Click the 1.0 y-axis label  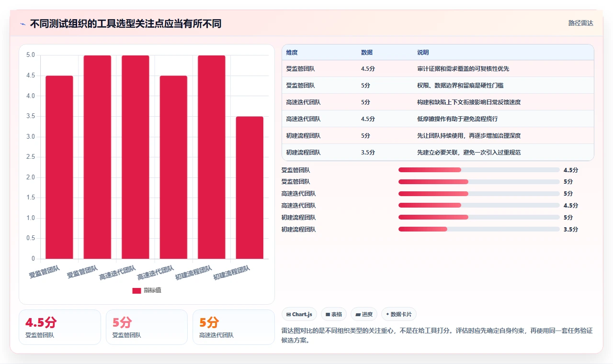[31, 218]
